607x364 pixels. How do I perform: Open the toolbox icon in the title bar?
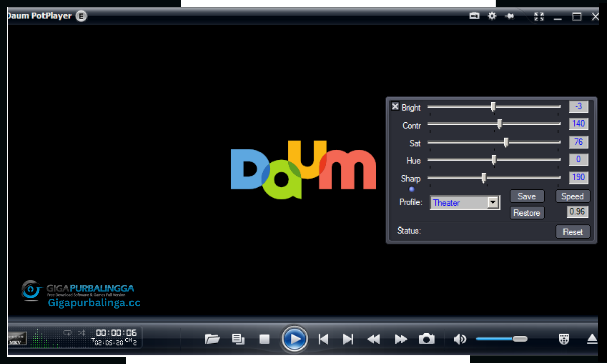coord(474,16)
